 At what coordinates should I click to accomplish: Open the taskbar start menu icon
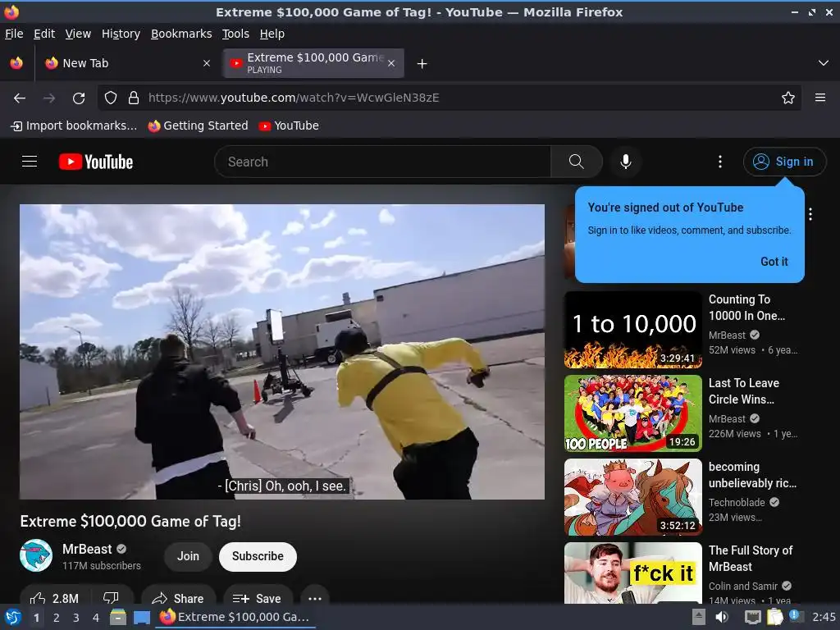coord(13,617)
